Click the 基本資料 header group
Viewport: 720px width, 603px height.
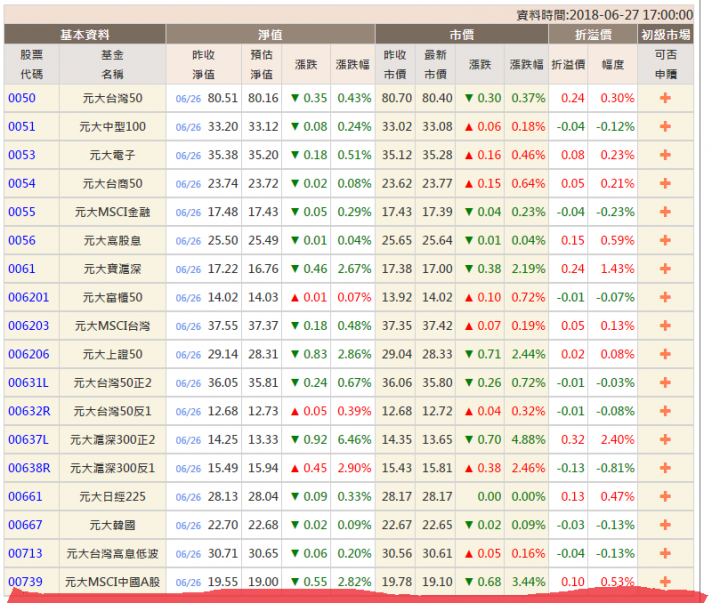(85, 34)
